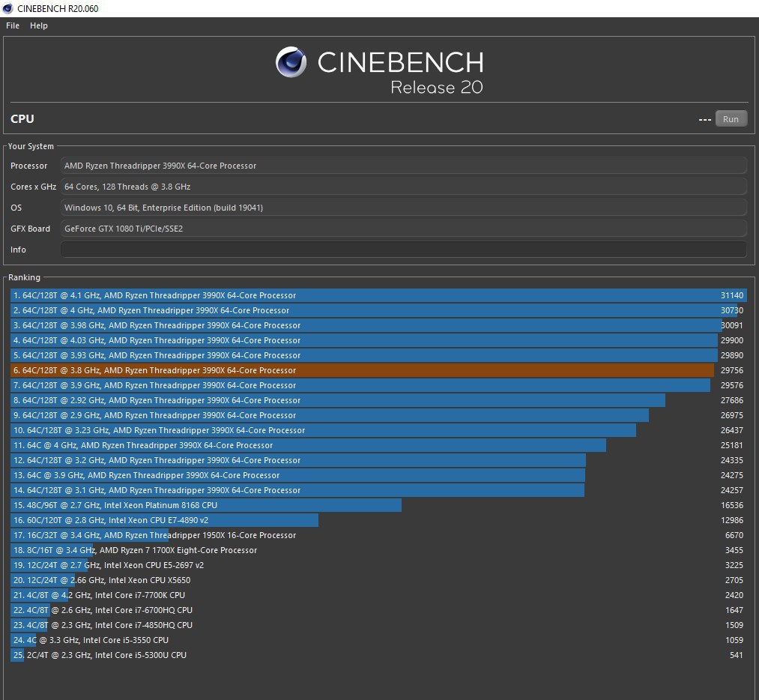Click the empty Info input field
759x700 pixels.
[403, 250]
